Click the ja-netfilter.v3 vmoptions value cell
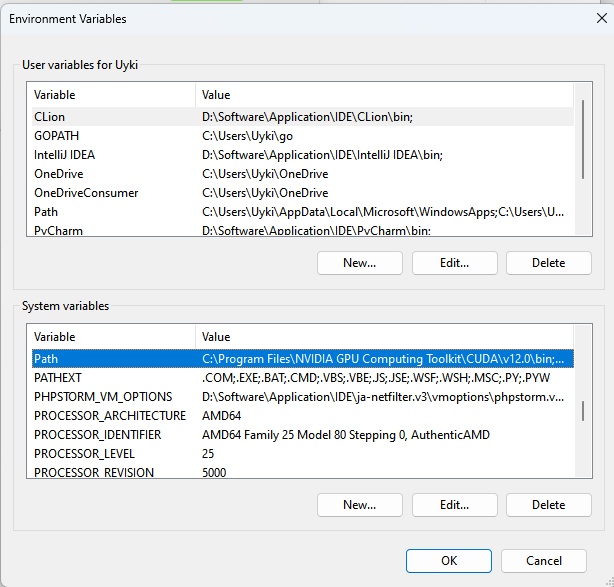Screen dimensions: 614x587 click(x=383, y=397)
